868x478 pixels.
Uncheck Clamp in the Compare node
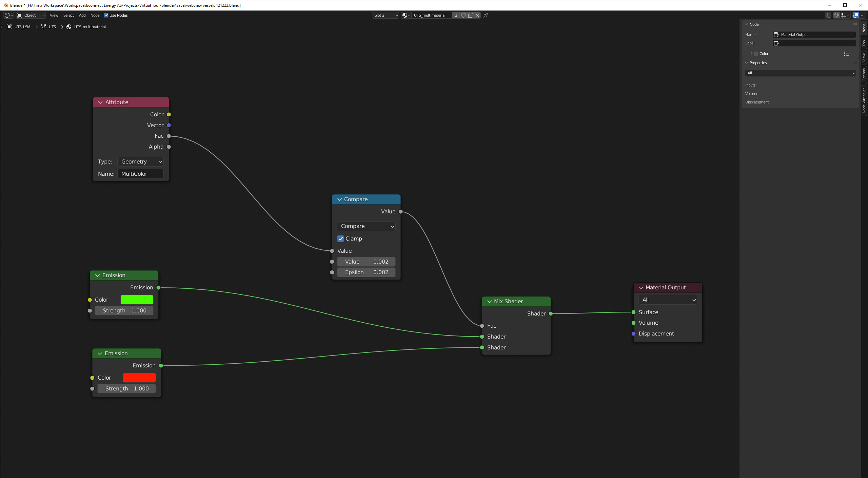tap(341, 238)
